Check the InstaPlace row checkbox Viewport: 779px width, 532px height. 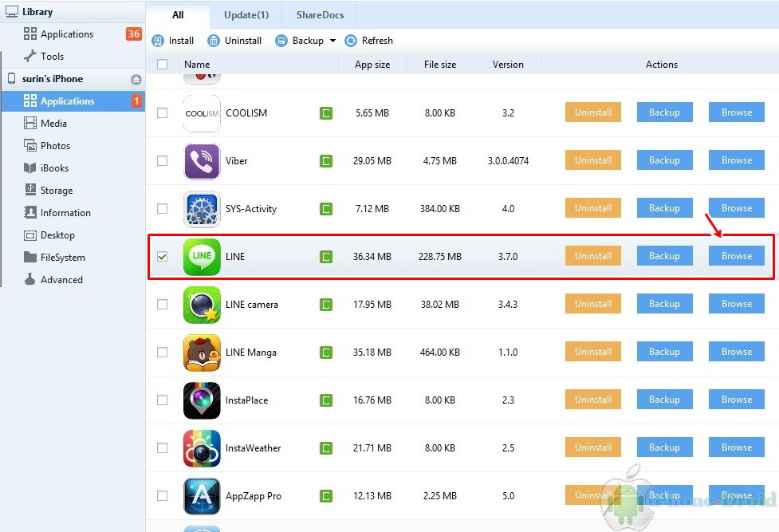coord(162,400)
